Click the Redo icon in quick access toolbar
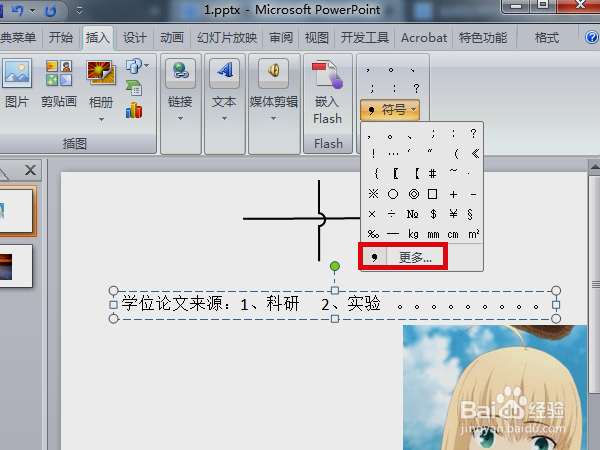This screenshot has height=450, width=600. pyautogui.click(x=50, y=10)
